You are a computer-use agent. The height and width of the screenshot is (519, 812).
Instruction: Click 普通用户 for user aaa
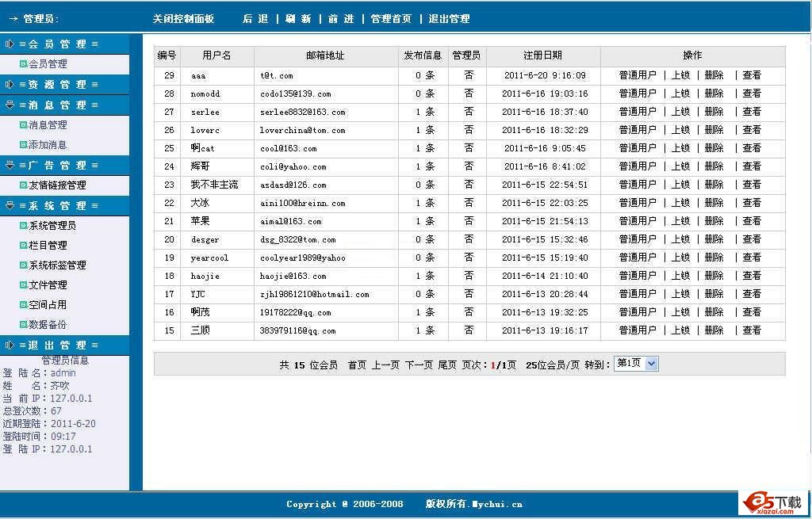[x=638, y=75]
